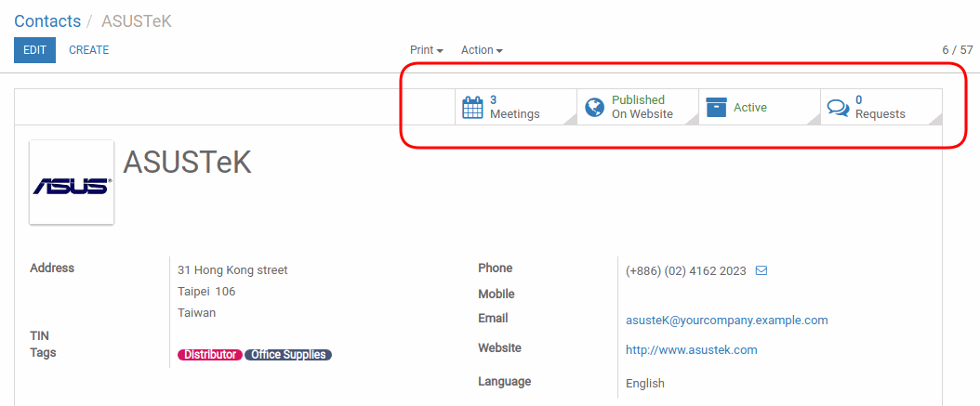Select the Office Supplies tag

pyautogui.click(x=288, y=355)
